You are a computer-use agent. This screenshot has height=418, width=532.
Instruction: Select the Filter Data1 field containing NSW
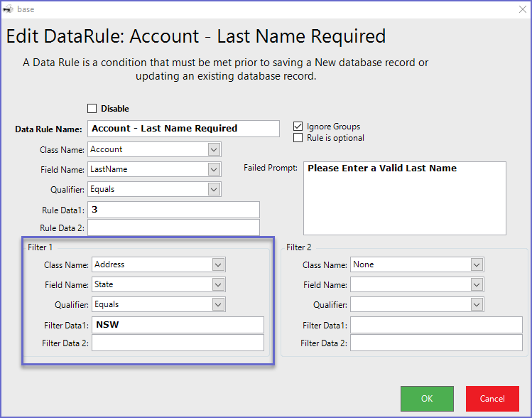[x=178, y=325]
